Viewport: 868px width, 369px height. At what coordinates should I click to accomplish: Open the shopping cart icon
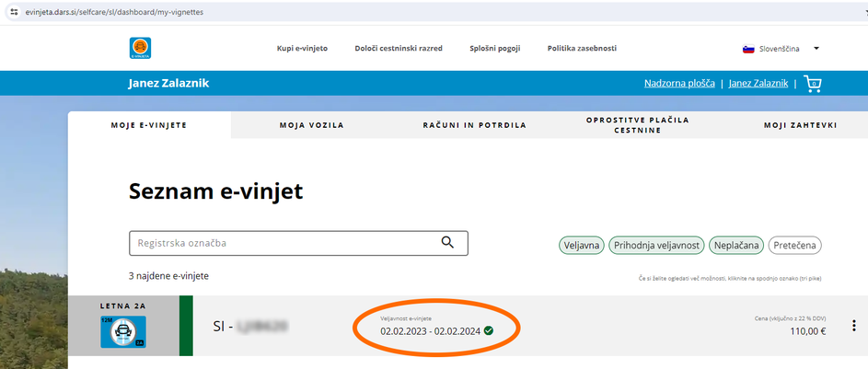(813, 83)
